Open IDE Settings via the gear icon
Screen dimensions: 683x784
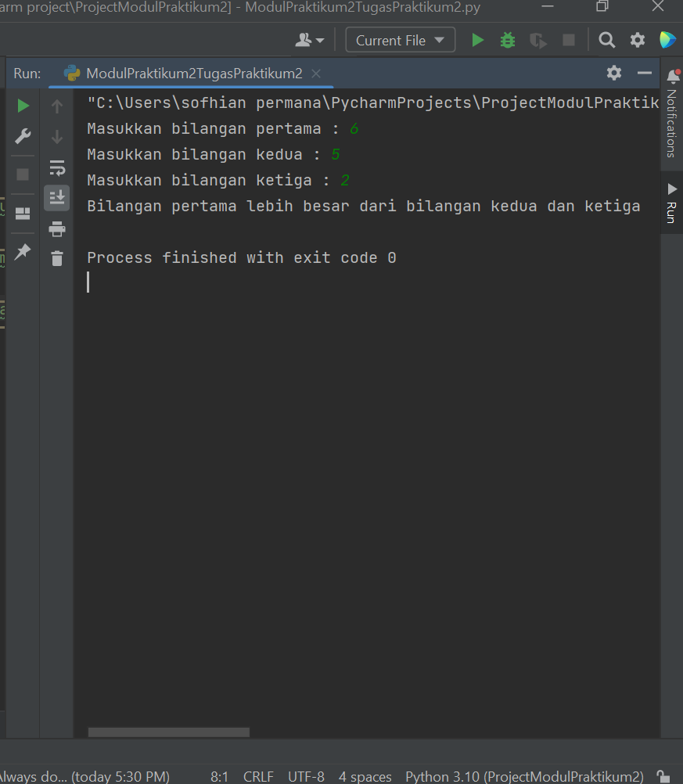[x=638, y=40]
